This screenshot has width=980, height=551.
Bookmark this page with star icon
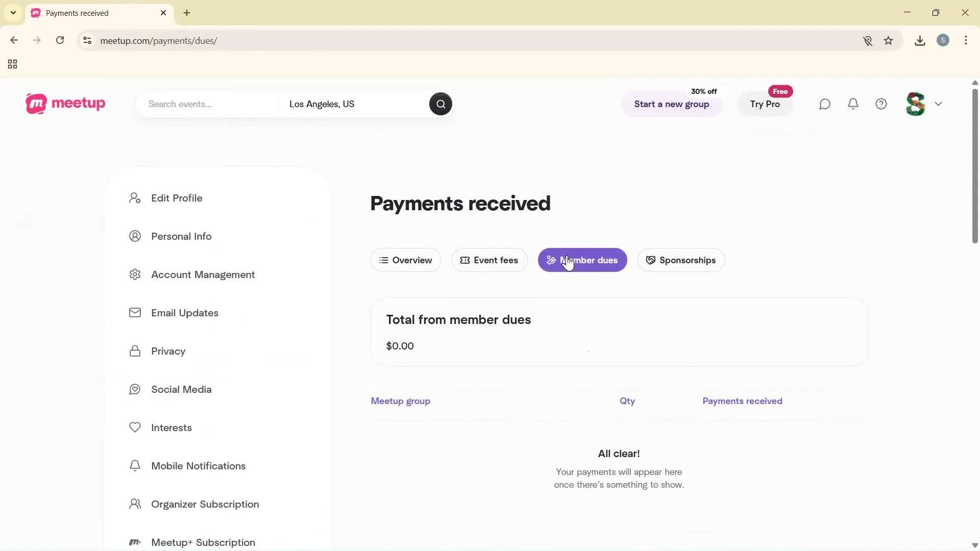pos(889,41)
